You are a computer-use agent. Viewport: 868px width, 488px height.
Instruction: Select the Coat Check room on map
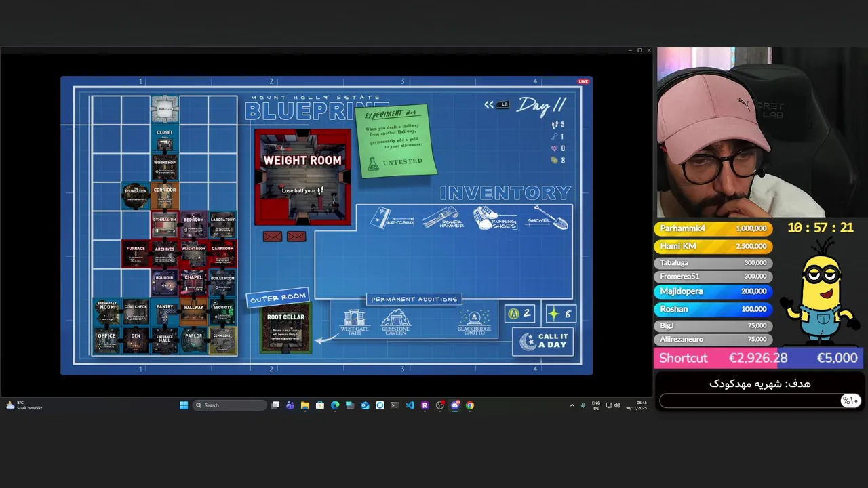(136, 312)
